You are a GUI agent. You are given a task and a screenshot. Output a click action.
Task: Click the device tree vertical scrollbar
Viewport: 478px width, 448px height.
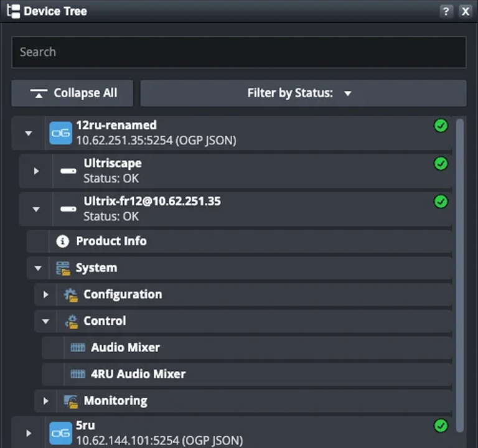tap(460, 275)
